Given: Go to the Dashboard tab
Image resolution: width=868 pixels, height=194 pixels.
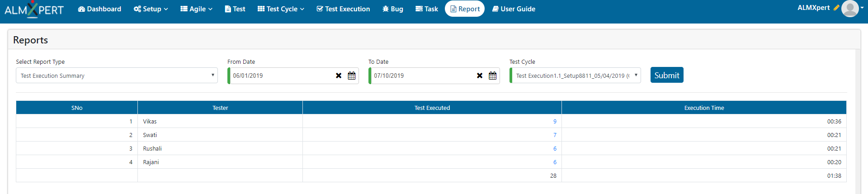Looking at the screenshot, I should tap(99, 9).
